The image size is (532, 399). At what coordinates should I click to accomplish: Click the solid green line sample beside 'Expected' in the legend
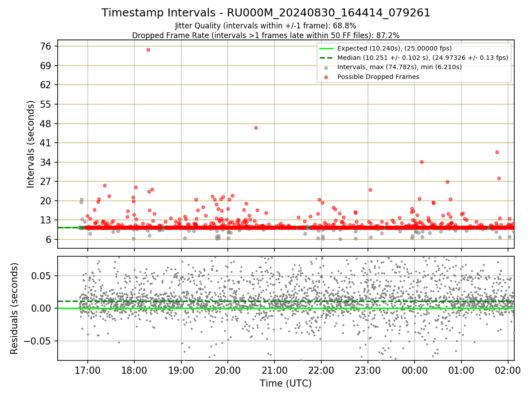tap(326, 48)
